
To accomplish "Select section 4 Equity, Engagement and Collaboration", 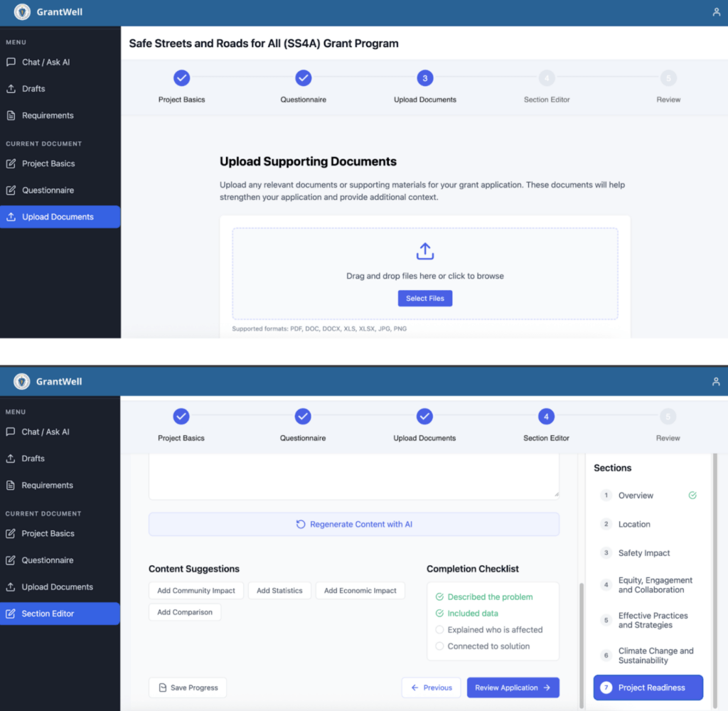I will point(648,585).
